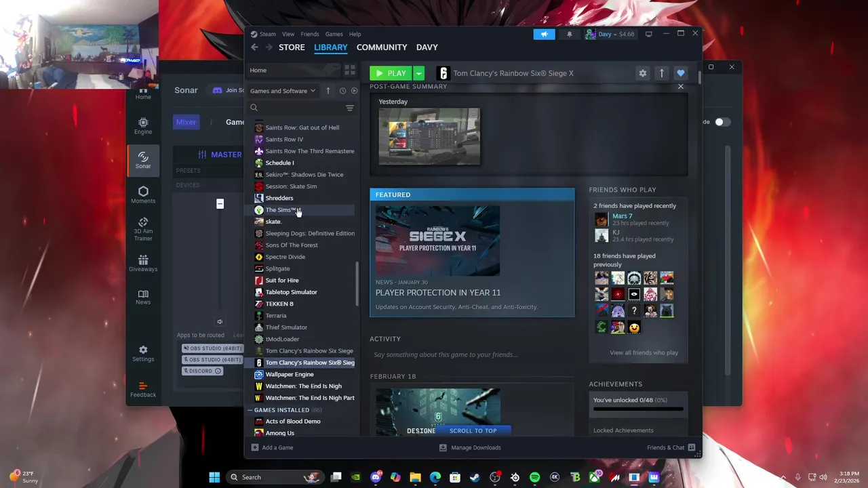Open Engine in Sonar window sidebar
The image size is (868, 488).
143,125
